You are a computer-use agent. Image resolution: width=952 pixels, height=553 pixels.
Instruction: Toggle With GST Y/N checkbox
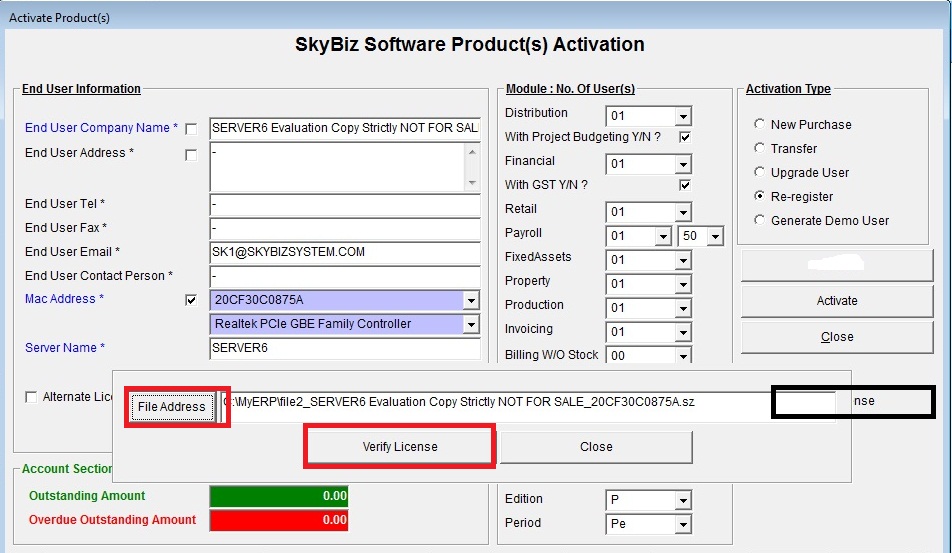pos(685,185)
